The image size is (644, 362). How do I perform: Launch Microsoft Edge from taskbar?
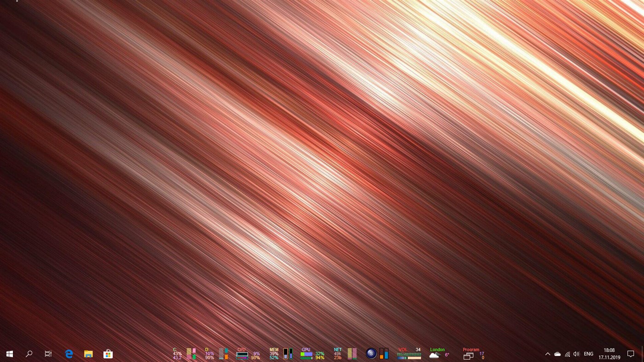(x=69, y=354)
